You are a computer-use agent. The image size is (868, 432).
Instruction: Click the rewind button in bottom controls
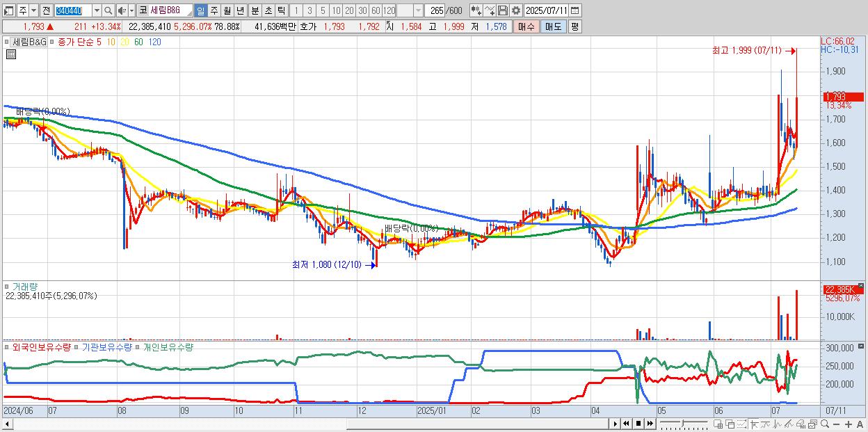pyautogui.click(x=626, y=424)
